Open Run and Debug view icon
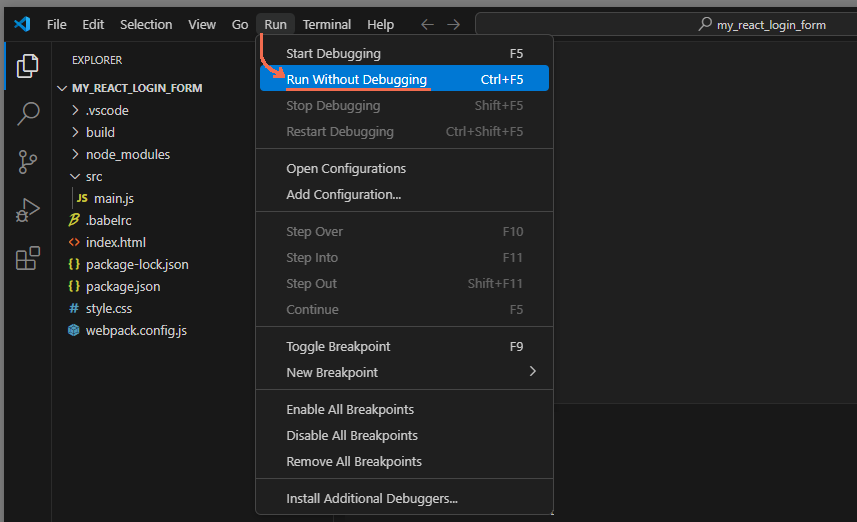 pyautogui.click(x=27, y=210)
